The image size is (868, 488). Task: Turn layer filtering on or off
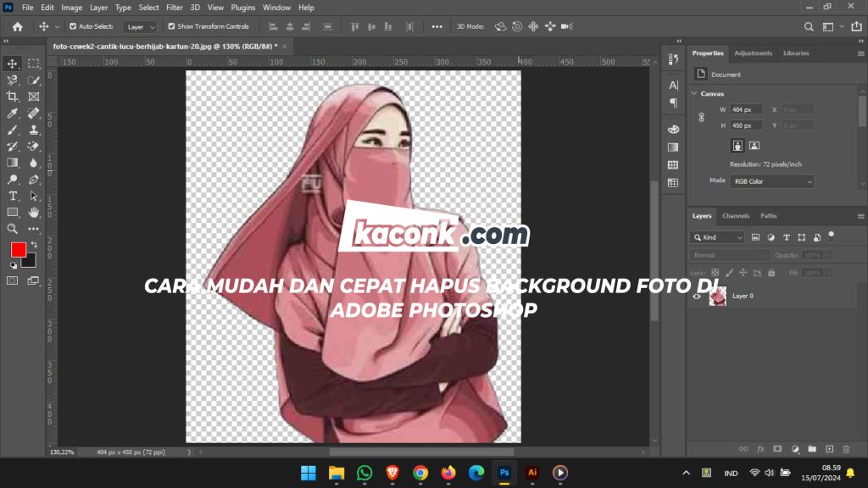point(831,236)
